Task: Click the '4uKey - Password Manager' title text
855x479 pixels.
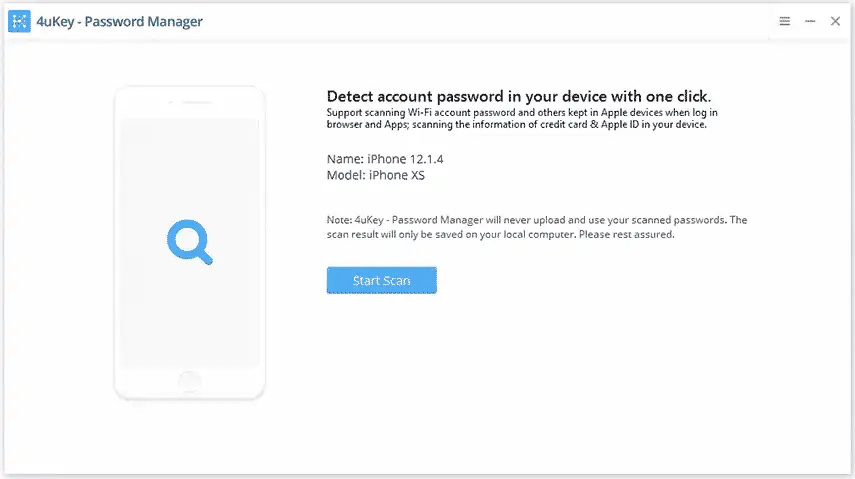Action: pos(119,22)
